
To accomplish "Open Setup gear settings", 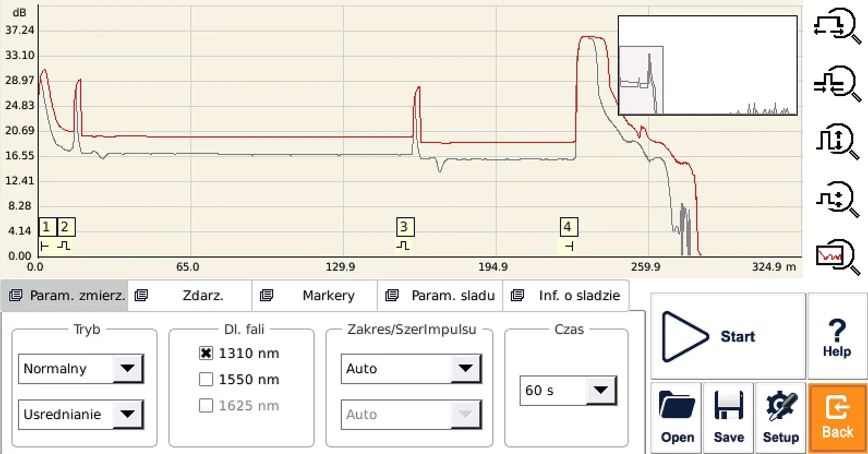I will pyautogui.click(x=780, y=418).
